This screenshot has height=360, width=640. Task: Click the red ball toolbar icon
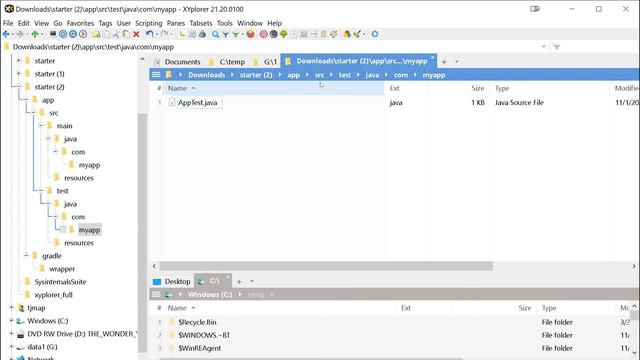pos(250,34)
